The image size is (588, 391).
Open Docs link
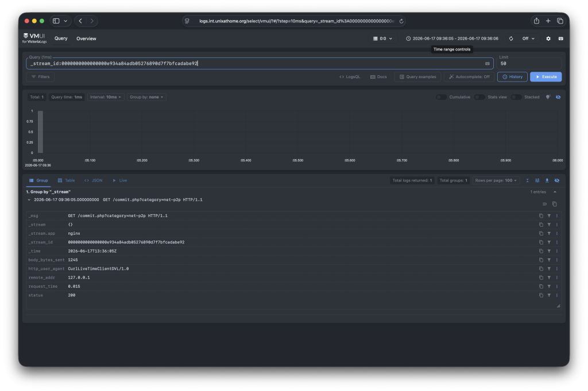pos(378,77)
